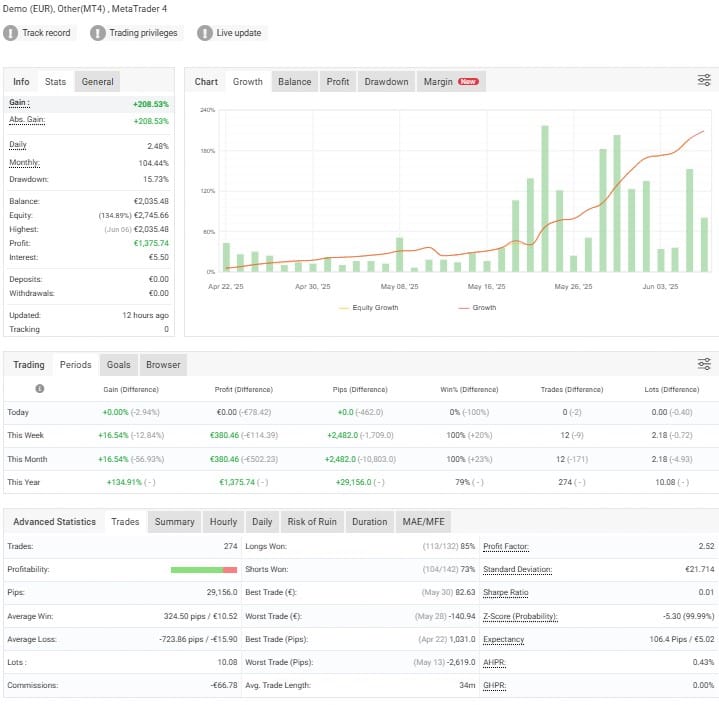
Task: Switch to the Goals tab
Action: pyautogui.click(x=118, y=365)
